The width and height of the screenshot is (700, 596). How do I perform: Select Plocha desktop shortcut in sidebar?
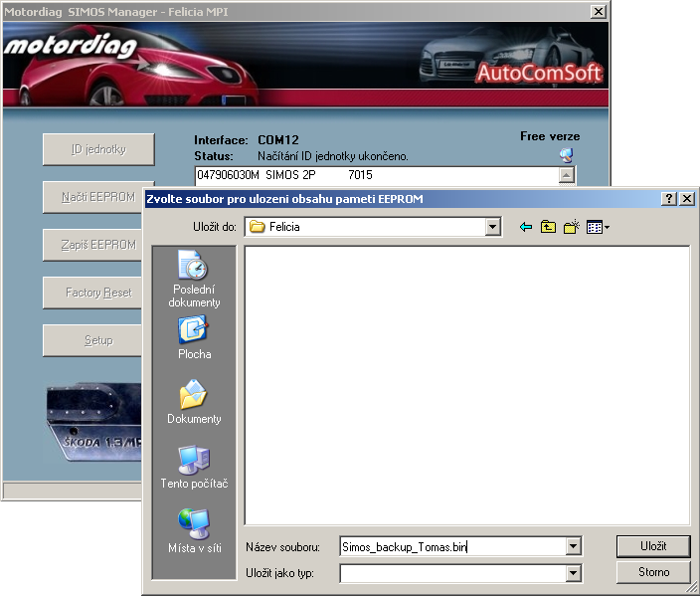pyautogui.click(x=194, y=337)
